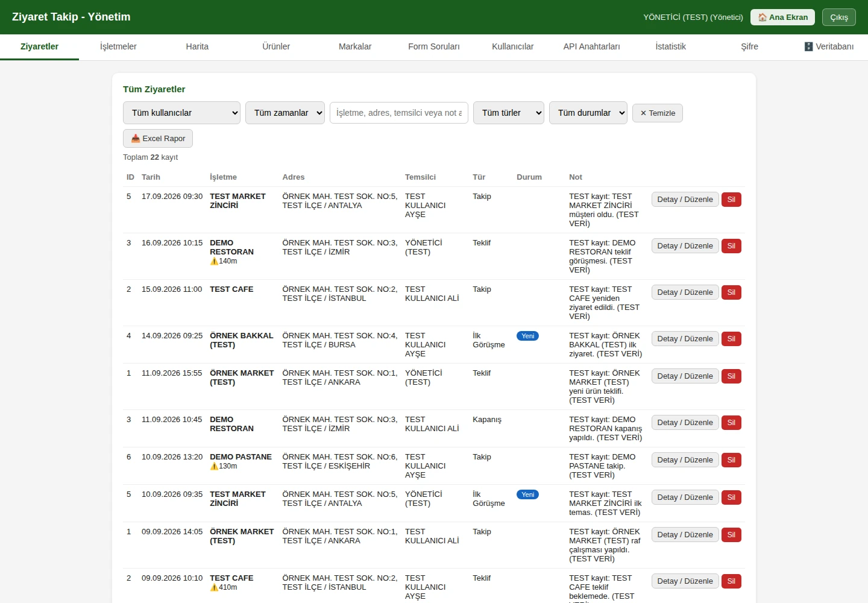Image resolution: width=868 pixels, height=603 pixels.
Task: Go to the Ürünler tab
Action: pyautogui.click(x=276, y=46)
